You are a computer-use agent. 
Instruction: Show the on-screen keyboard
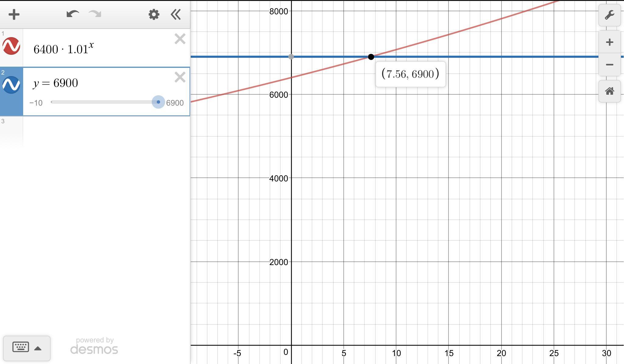[21, 347]
